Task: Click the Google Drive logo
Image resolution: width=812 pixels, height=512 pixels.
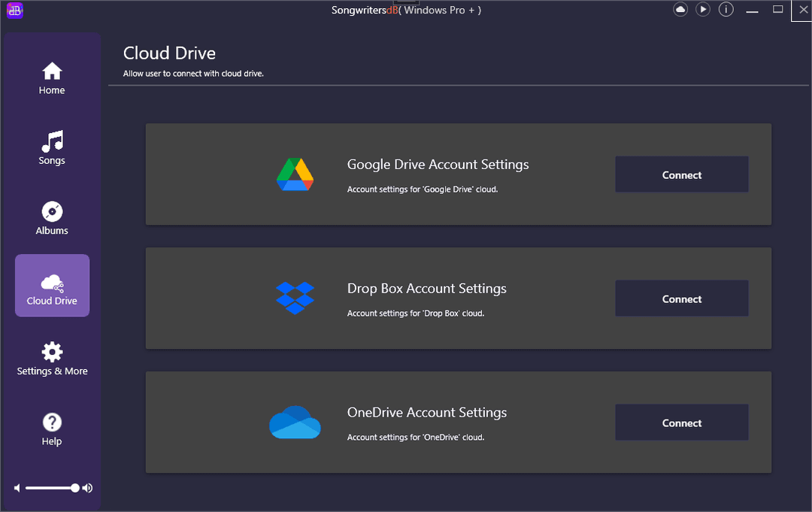Action: pyautogui.click(x=295, y=174)
